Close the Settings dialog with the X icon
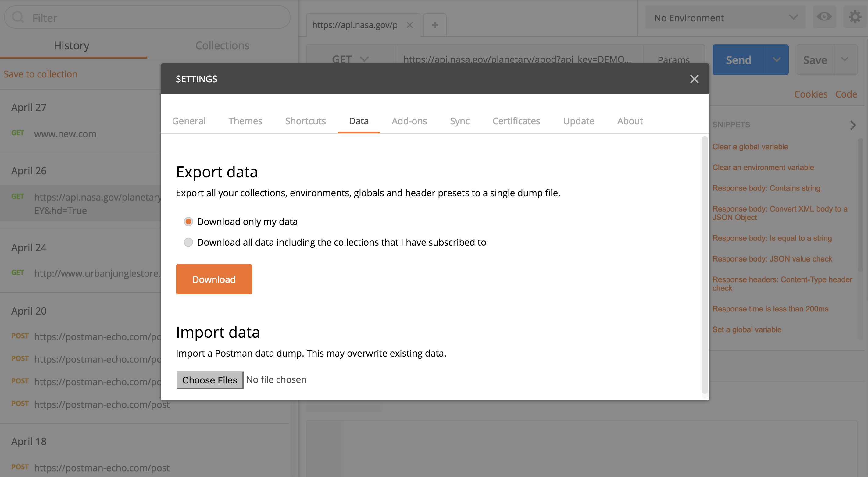The width and height of the screenshot is (868, 477). point(694,79)
